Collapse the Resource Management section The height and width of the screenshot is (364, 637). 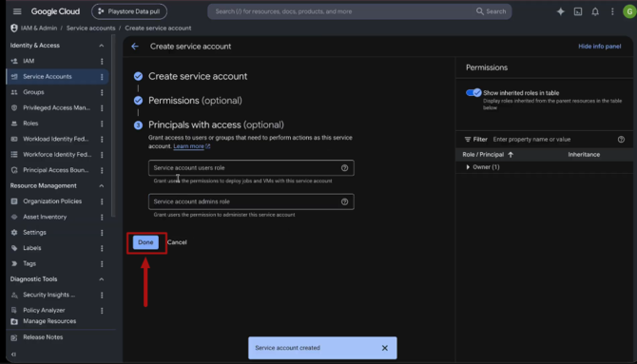(101, 185)
